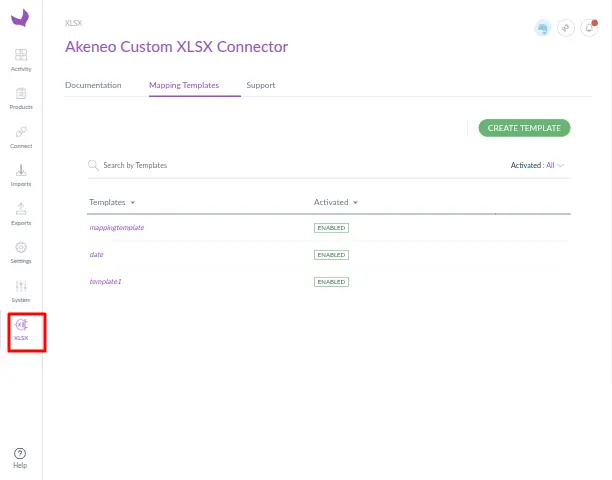Image resolution: width=612 pixels, height=480 pixels.
Task: Open the Imports section
Action: pyautogui.click(x=21, y=176)
